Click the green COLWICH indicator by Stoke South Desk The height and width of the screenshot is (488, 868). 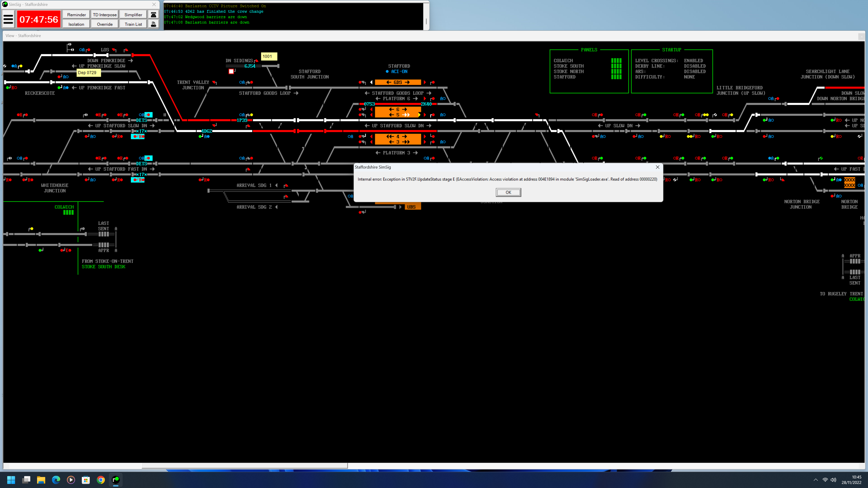[x=68, y=213]
